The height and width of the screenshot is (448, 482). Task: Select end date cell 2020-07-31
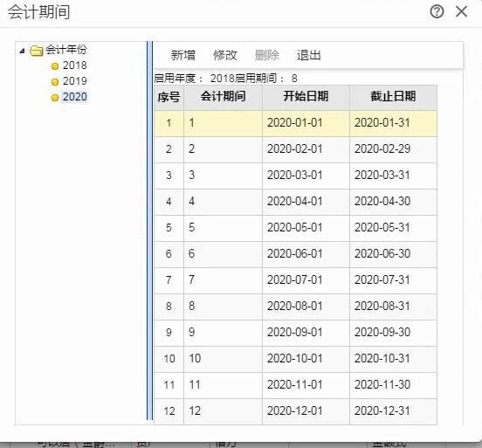point(393,280)
